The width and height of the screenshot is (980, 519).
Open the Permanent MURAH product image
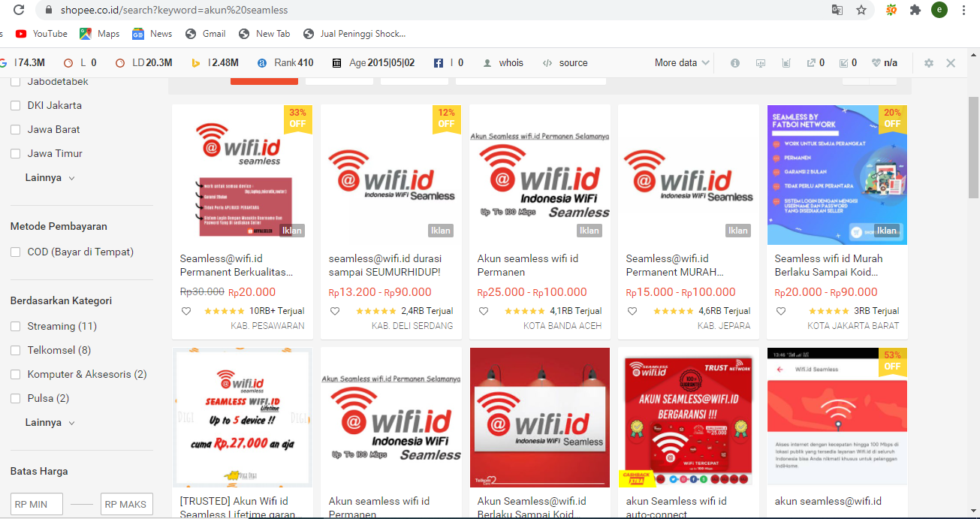(x=689, y=175)
